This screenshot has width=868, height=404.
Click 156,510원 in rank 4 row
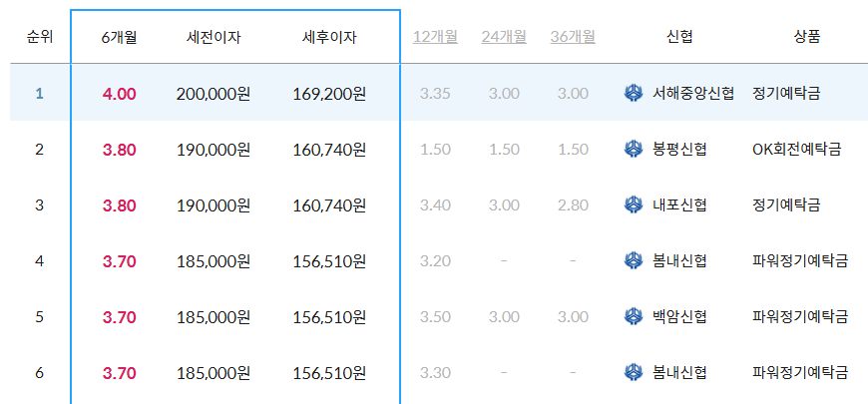coord(329,261)
